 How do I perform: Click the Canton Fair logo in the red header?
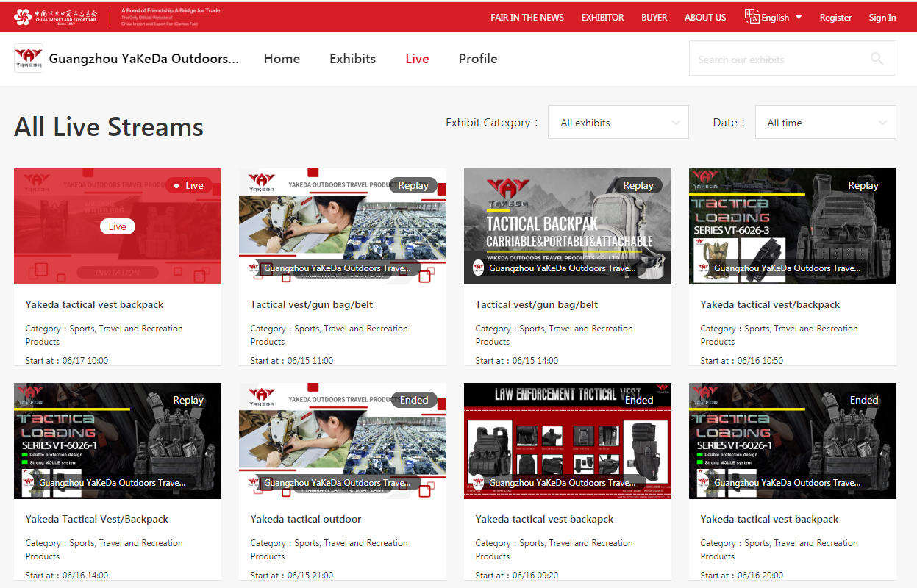pos(55,16)
